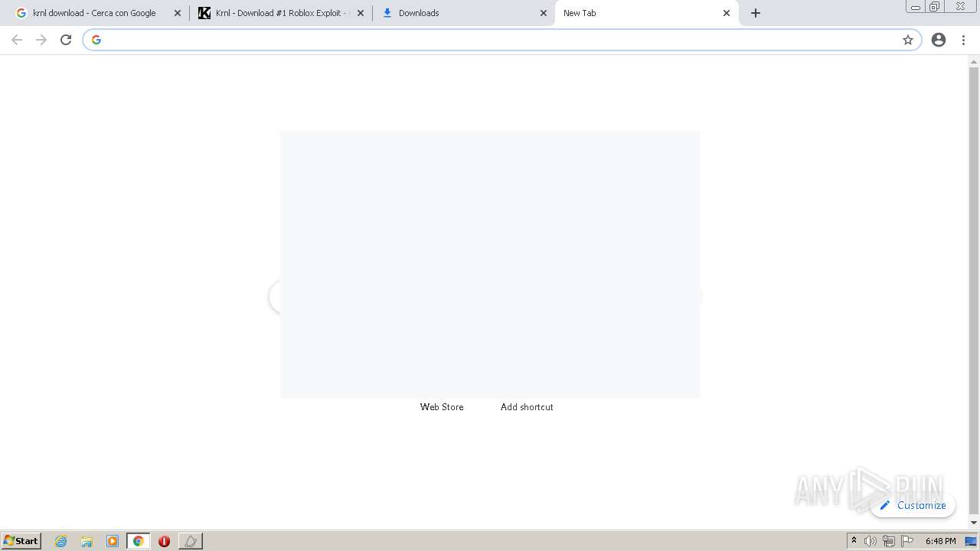Image resolution: width=980 pixels, height=551 pixels.
Task: Click the Google icon in the address bar
Action: [96, 40]
